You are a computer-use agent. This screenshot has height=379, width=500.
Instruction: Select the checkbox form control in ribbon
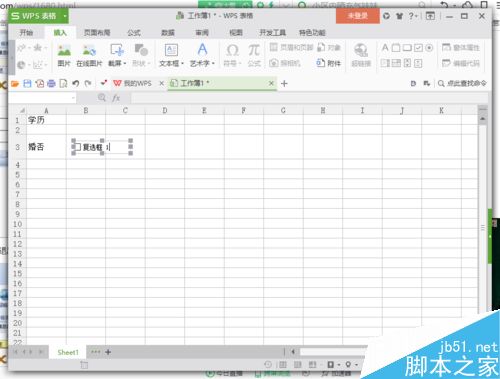coord(418,48)
